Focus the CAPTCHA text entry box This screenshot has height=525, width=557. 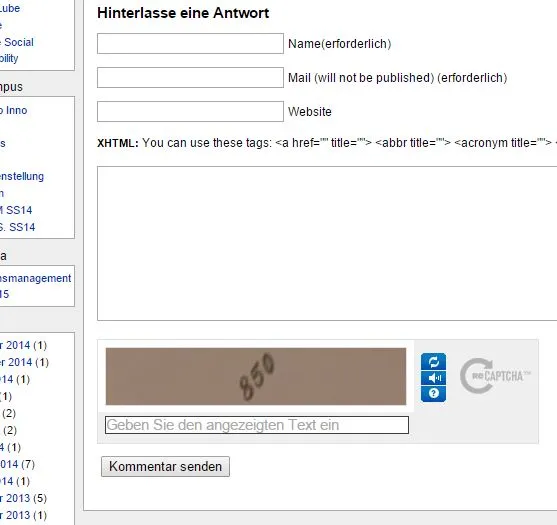pyautogui.click(x=257, y=425)
